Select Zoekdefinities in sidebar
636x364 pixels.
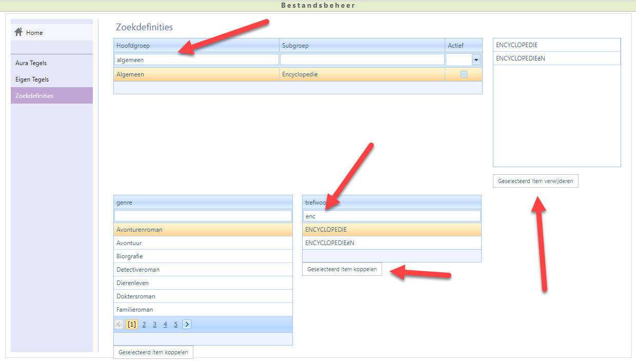[34, 96]
